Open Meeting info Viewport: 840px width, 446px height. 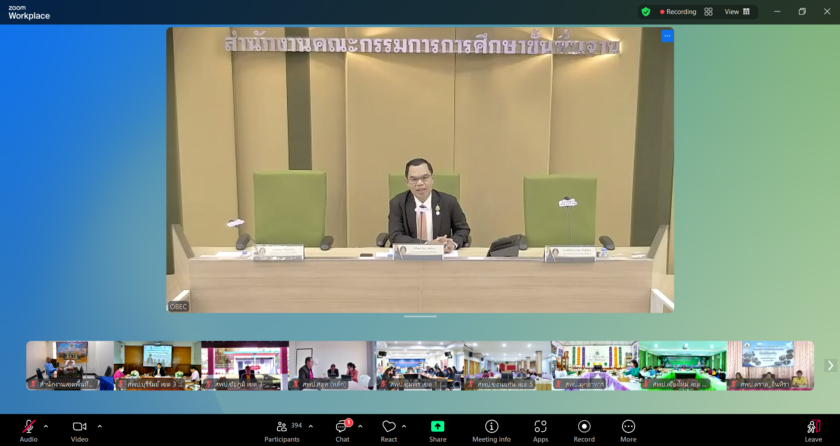(491, 428)
